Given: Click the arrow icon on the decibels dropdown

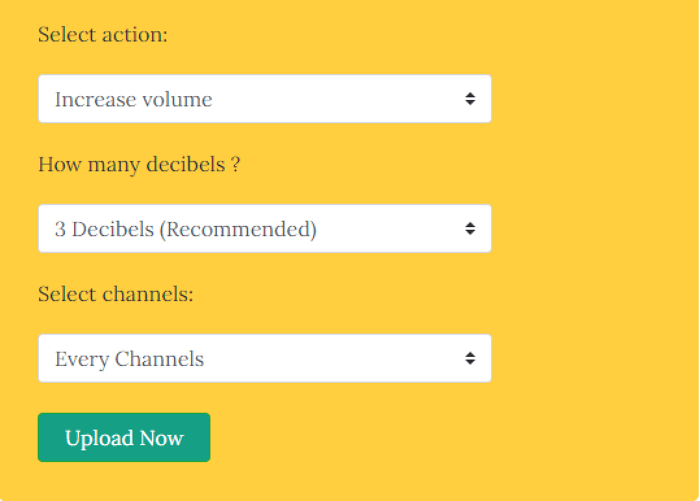Looking at the screenshot, I should coord(470,229).
